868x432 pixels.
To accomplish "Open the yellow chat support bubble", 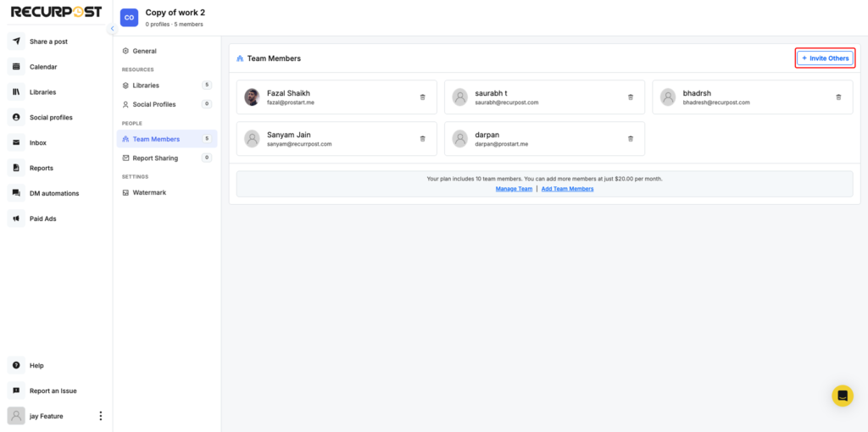I will tap(843, 396).
